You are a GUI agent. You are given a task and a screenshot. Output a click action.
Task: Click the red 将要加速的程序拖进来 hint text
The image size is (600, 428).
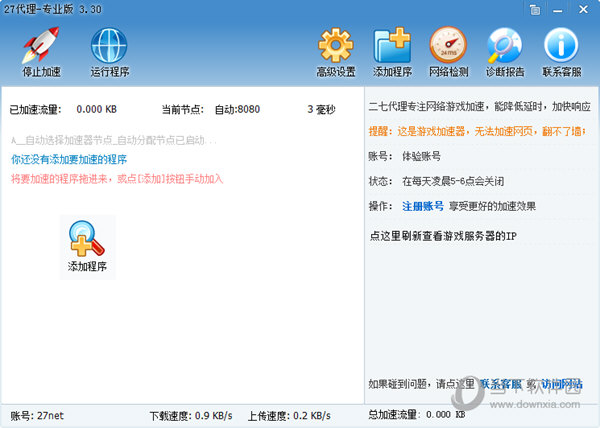pyautogui.click(x=117, y=179)
